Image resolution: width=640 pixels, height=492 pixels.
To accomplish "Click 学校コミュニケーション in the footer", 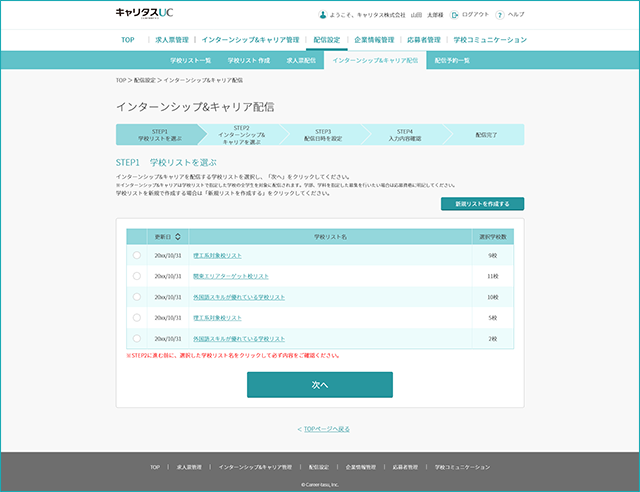I will (x=462, y=467).
